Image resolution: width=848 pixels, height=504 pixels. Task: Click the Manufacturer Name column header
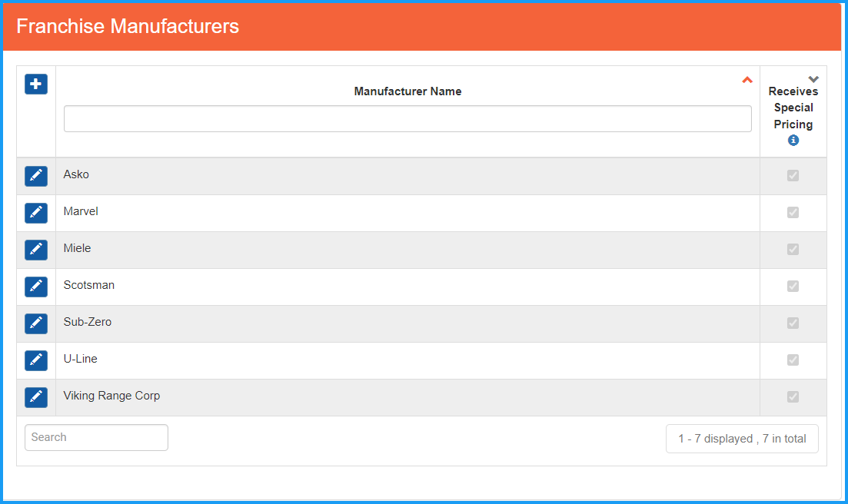(407, 91)
